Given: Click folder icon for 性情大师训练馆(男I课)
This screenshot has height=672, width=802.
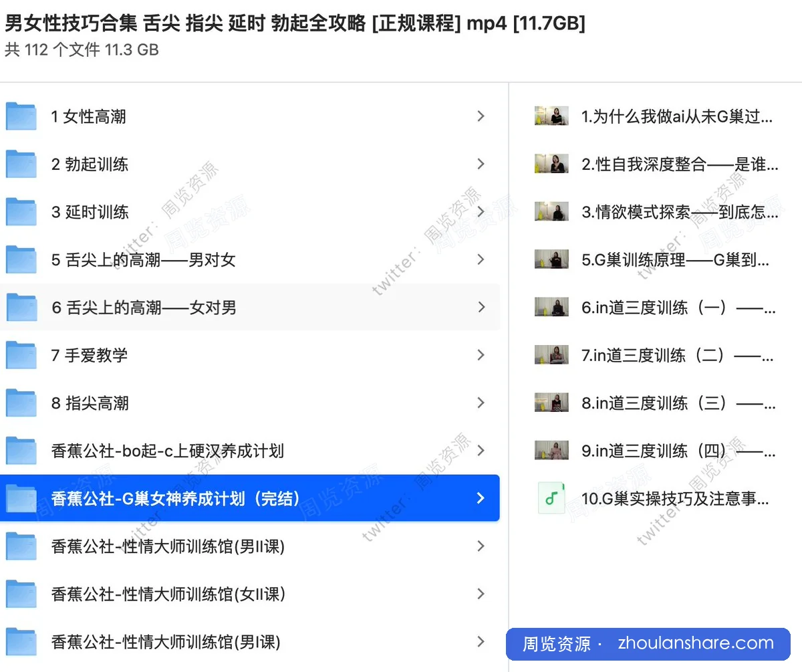Looking at the screenshot, I should (21, 642).
